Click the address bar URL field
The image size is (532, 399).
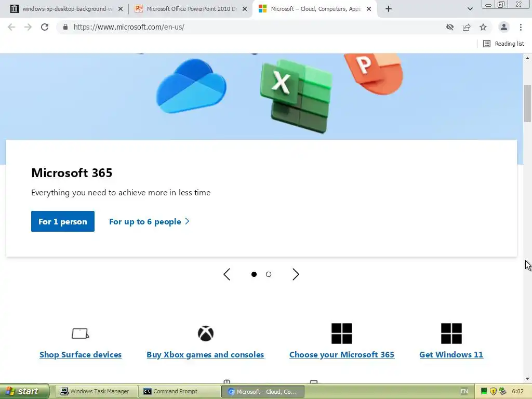pos(251,27)
